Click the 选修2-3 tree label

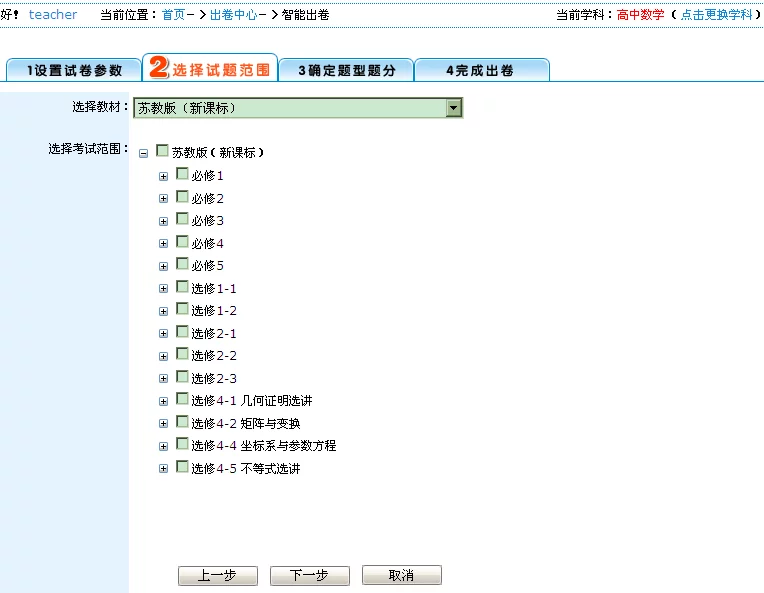pos(214,379)
